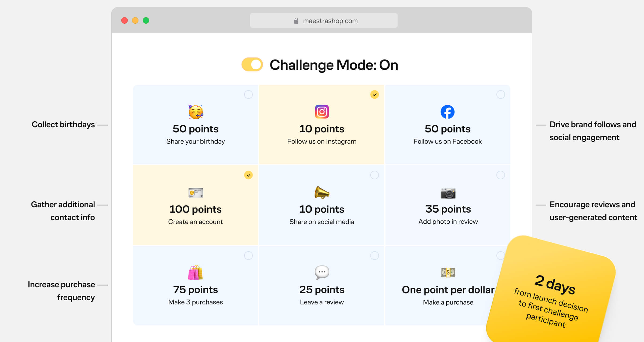
Task: Click the dollar banknote purchase icon
Action: (x=448, y=272)
